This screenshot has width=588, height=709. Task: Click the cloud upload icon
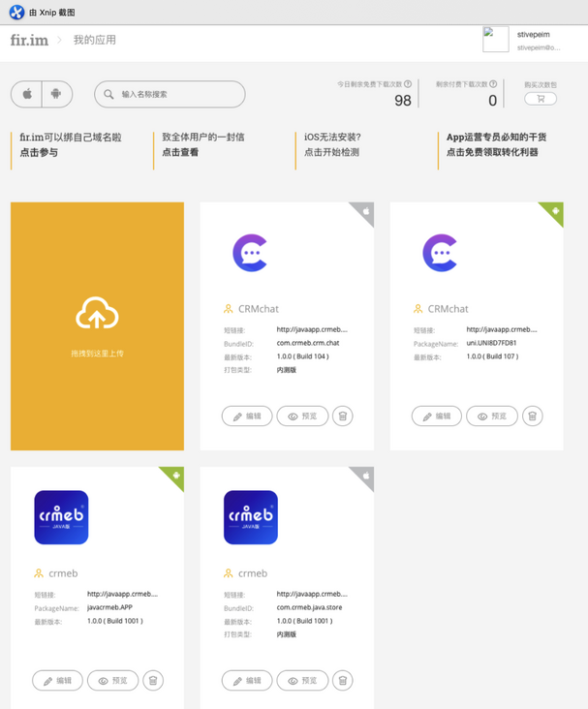[97, 313]
